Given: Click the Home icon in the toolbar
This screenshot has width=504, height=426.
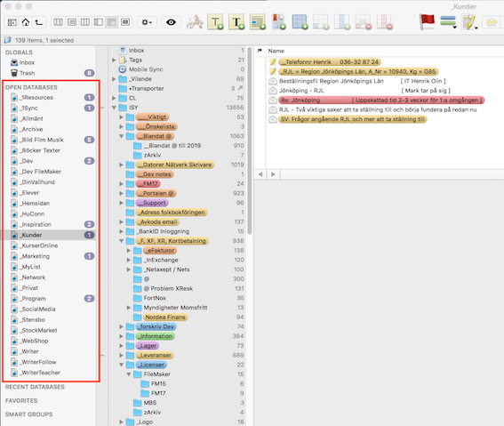Looking at the screenshot, I should 26,22.
